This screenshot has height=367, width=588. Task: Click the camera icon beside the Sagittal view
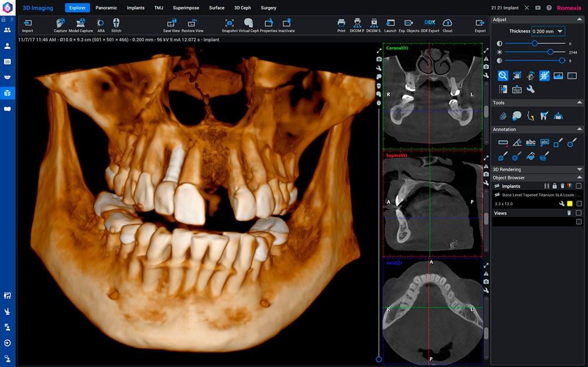click(486, 174)
